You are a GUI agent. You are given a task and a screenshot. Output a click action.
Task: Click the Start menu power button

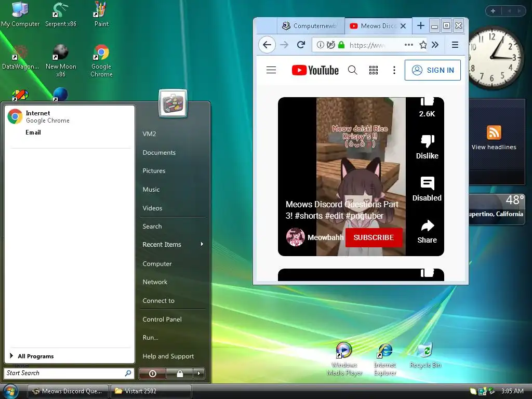[x=152, y=374]
